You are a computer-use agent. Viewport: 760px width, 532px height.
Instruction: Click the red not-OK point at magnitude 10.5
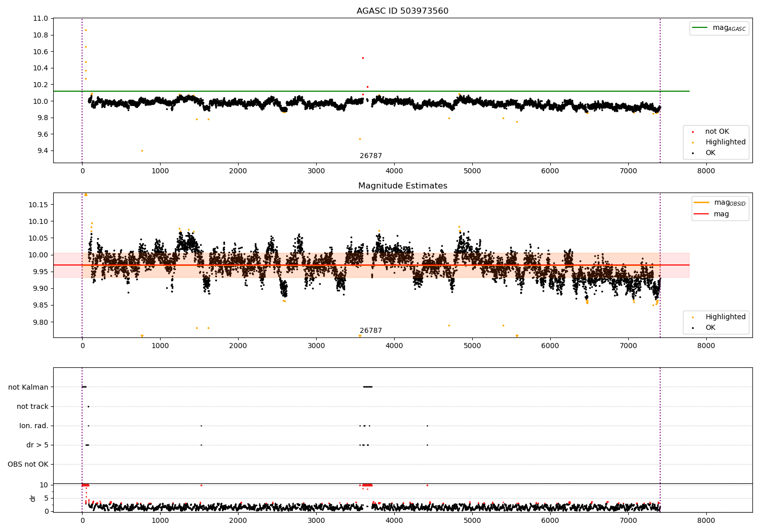pyautogui.click(x=363, y=58)
